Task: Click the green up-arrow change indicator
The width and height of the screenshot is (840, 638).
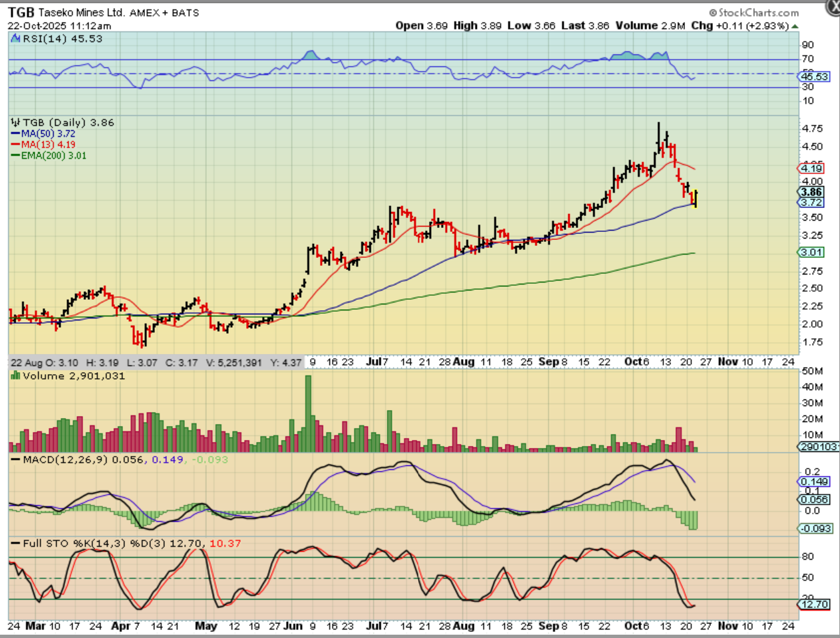Action: pos(795,26)
